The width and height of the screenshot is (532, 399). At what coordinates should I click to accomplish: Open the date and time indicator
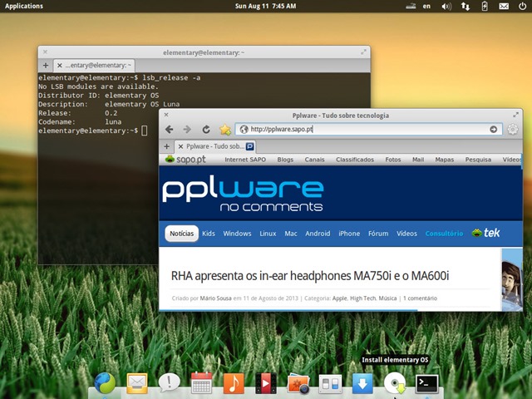click(x=266, y=6)
